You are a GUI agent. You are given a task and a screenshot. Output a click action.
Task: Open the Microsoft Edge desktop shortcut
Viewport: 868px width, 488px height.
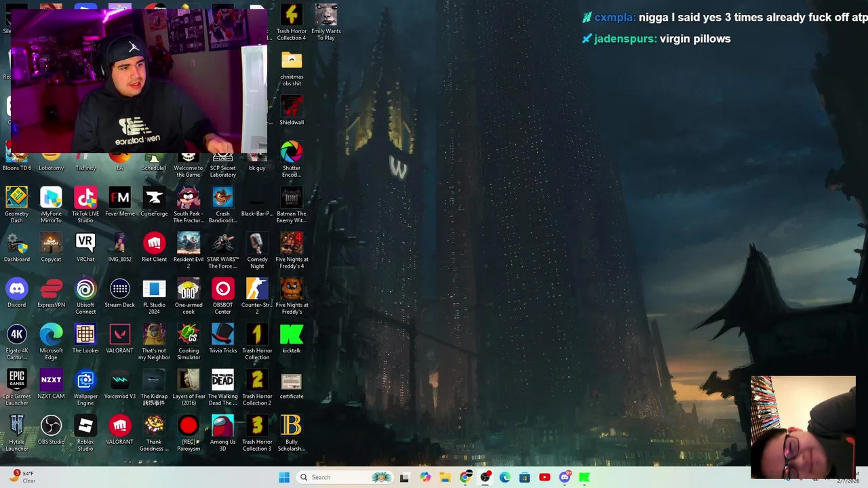(51, 342)
